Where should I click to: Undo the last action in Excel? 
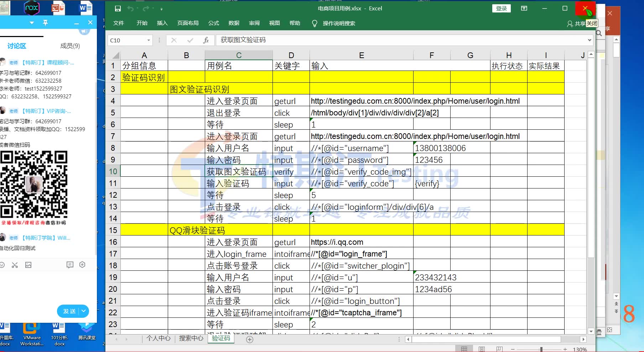click(x=130, y=9)
